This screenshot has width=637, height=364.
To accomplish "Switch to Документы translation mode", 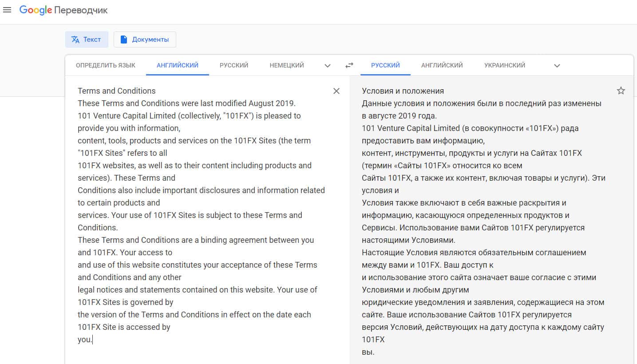I will coord(145,40).
